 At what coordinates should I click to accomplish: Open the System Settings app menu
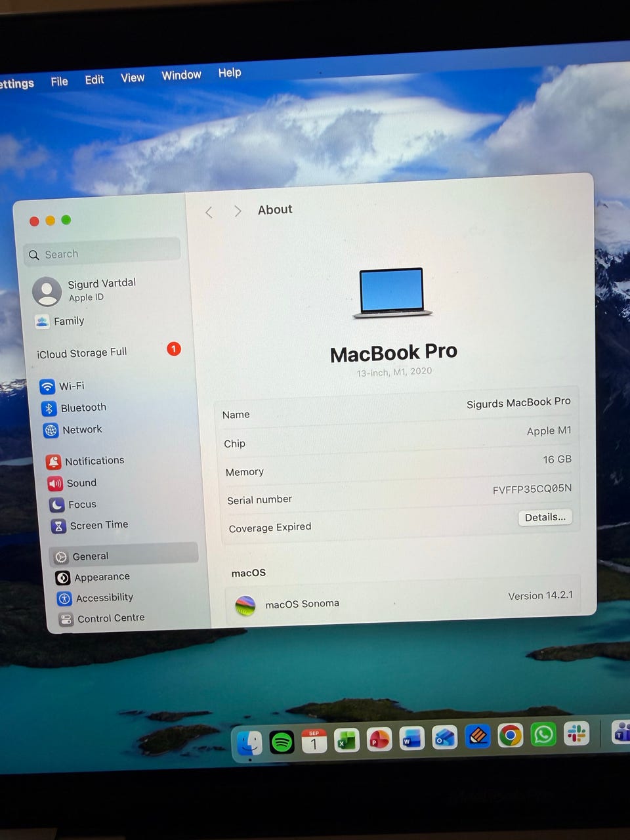[16, 83]
